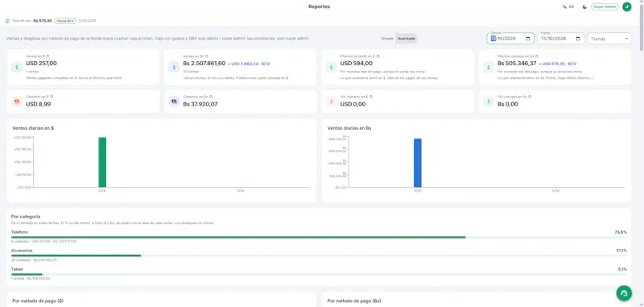The image size is (644, 307).
Task: Click the Bs 876.80 exchange rate value
Action: click(43, 21)
